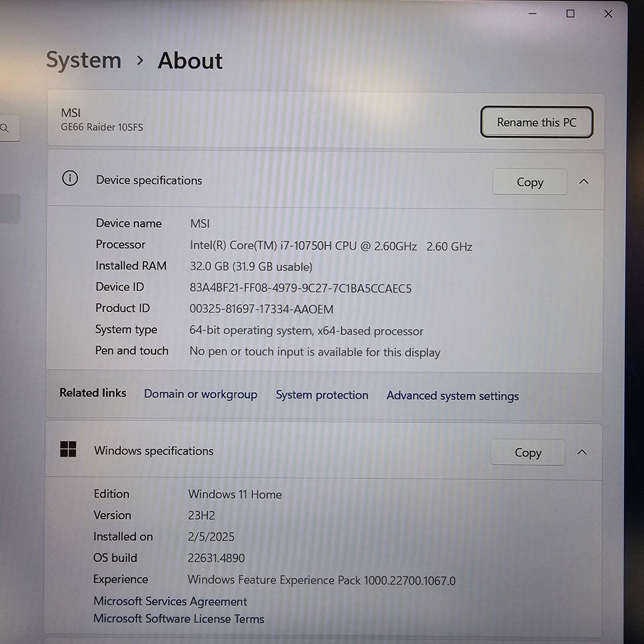Select GE66 Raider 10SFS model text
This screenshot has width=644, height=644.
(102, 127)
